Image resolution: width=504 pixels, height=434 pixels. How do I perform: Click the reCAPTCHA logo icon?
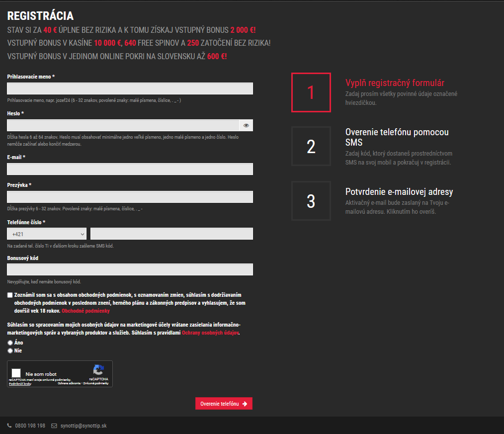pyautogui.click(x=98, y=370)
